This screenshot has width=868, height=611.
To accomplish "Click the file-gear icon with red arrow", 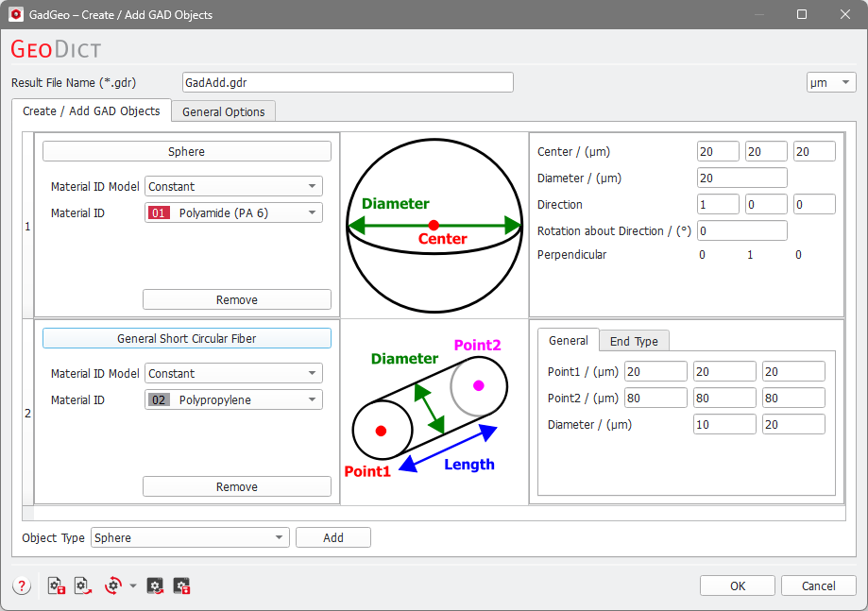I will tap(82, 586).
